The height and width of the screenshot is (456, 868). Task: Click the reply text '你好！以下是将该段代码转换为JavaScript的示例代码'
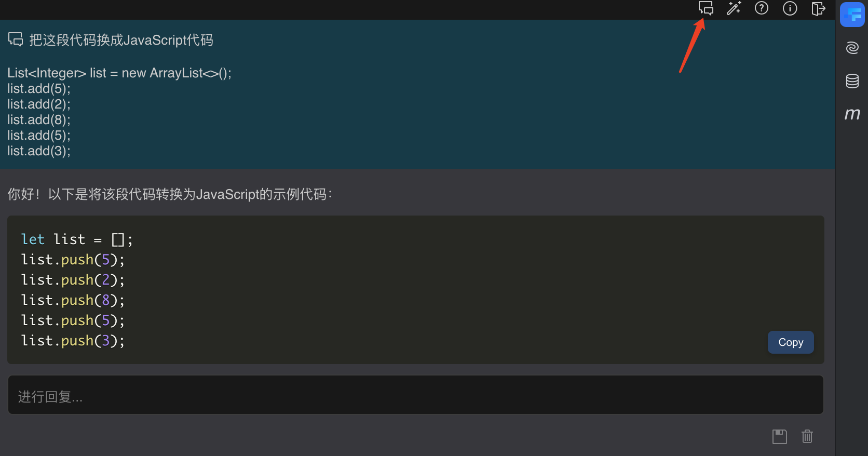(x=169, y=194)
